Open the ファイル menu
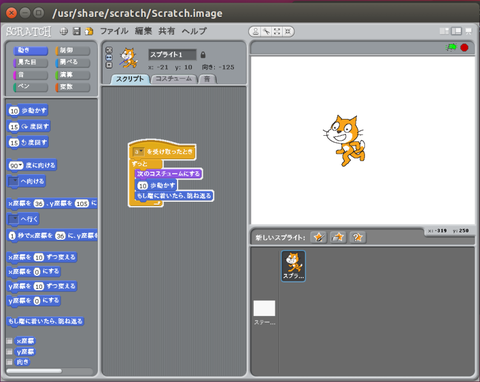This screenshot has height=382, width=480. pos(114,31)
